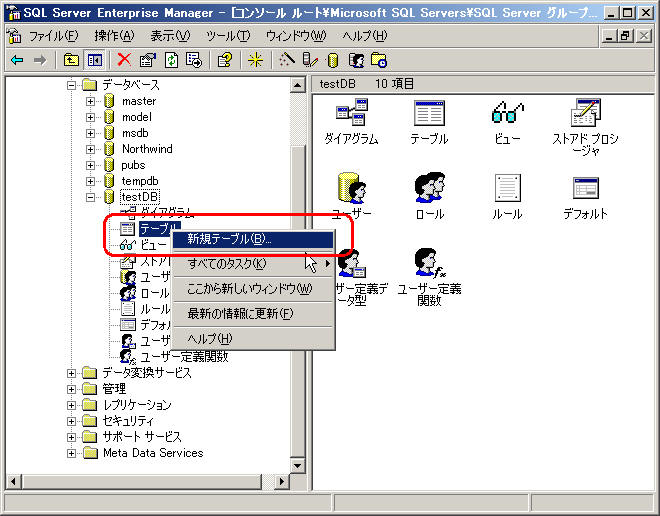Choose 新規テーブル(B)... from the context menu
This screenshot has height=516, width=660.
[x=229, y=239]
